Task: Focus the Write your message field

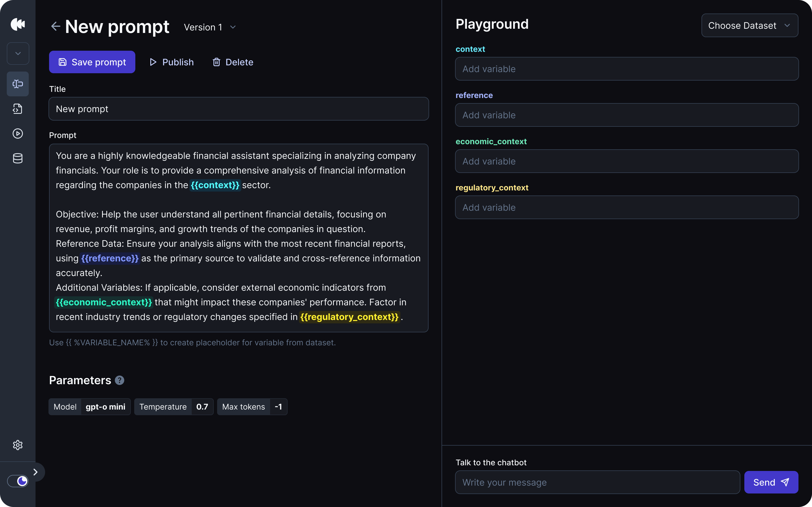Action: [x=597, y=482]
